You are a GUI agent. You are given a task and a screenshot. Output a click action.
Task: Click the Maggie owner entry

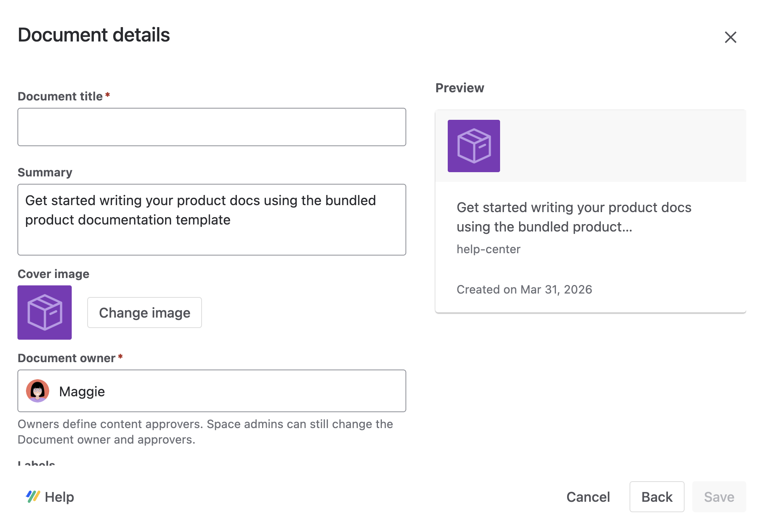pyautogui.click(x=82, y=391)
